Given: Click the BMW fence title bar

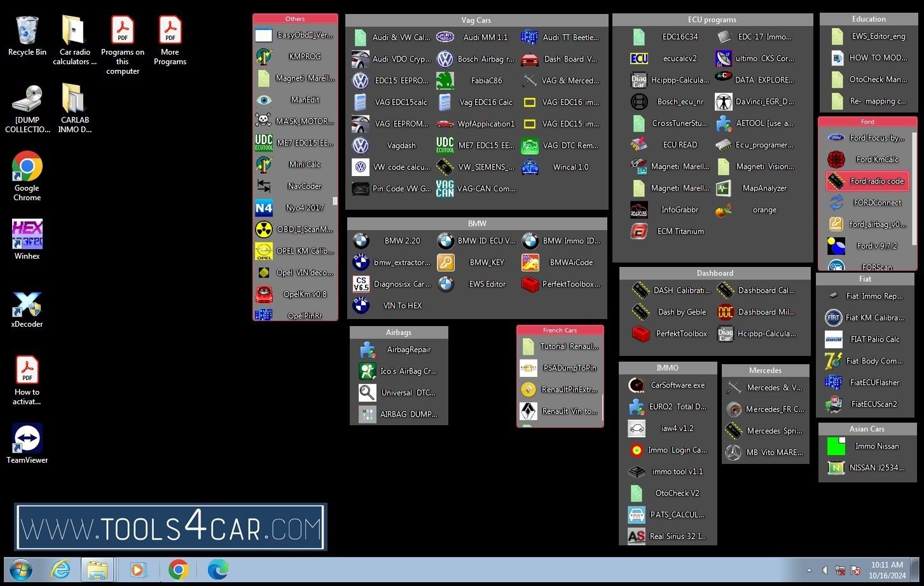Looking at the screenshot, I should pos(477,224).
